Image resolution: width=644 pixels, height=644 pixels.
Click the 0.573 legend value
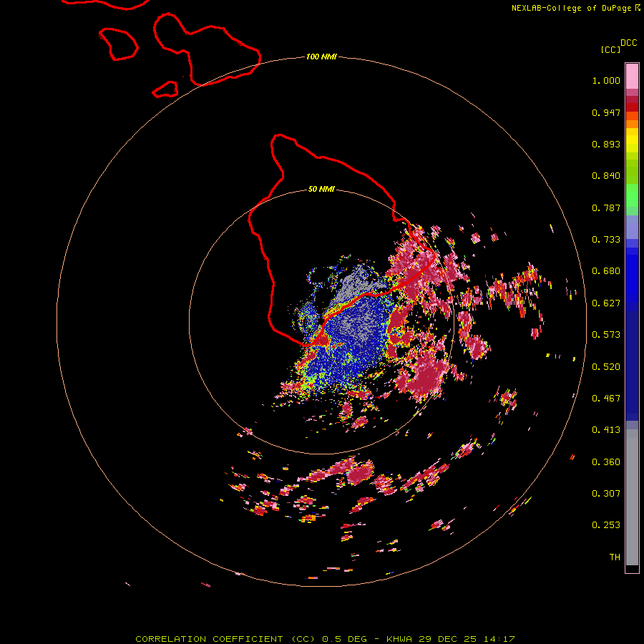point(606,335)
